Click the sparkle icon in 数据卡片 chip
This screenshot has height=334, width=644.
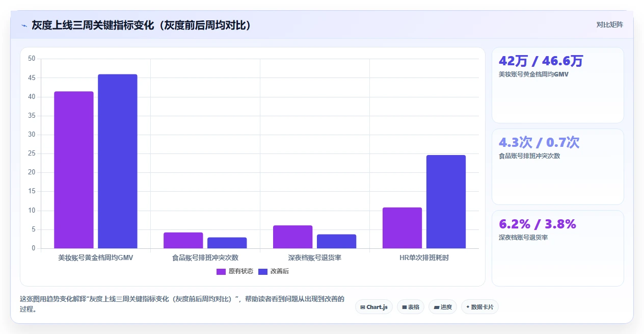pyautogui.click(x=468, y=307)
